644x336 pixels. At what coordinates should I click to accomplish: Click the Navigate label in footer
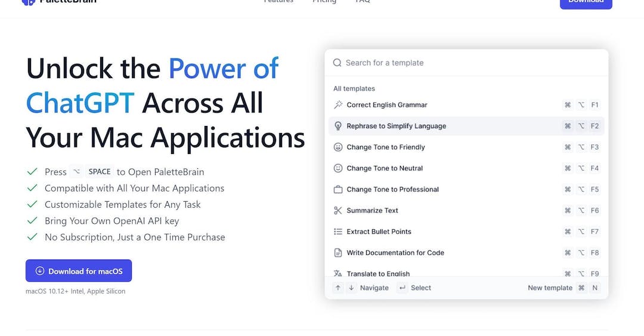click(374, 288)
